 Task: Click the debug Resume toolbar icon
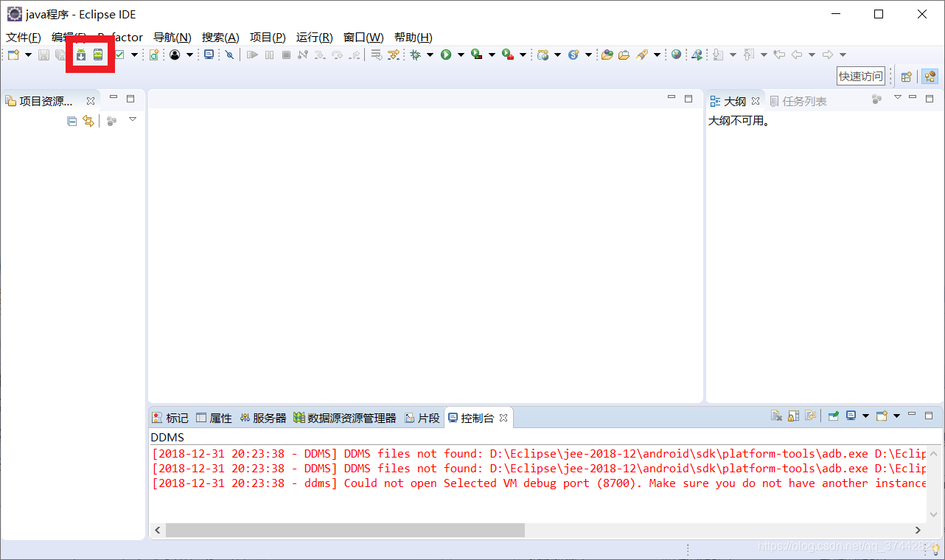[252, 55]
